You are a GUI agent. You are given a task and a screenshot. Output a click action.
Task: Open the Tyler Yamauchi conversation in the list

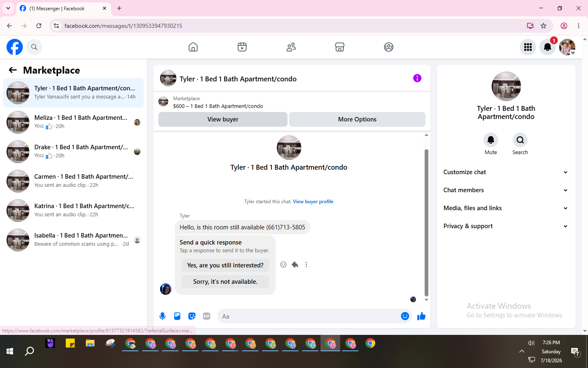click(x=73, y=93)
